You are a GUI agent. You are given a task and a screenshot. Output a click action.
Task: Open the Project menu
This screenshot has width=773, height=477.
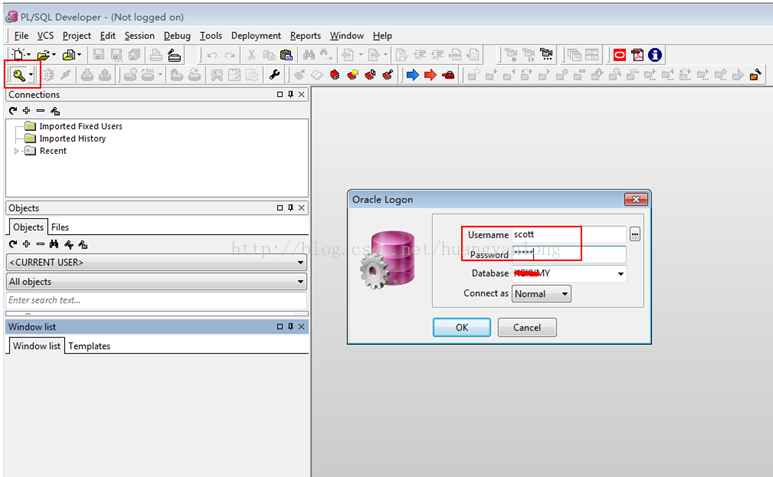[x=76, y=35]
